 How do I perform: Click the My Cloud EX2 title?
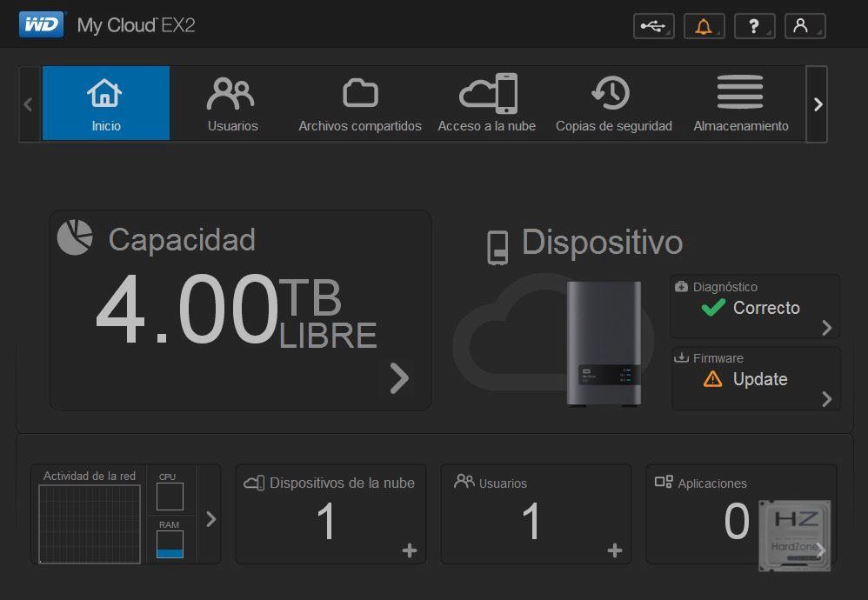[x=136, y=25]
